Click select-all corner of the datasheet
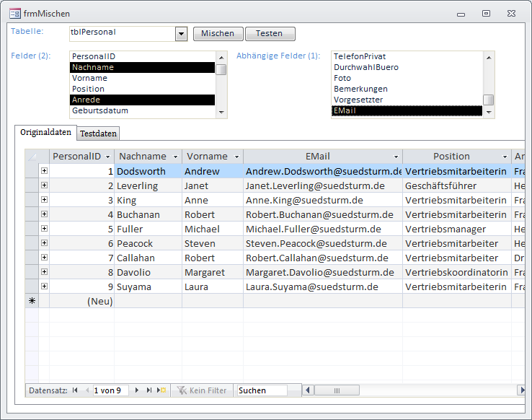532x420 pixels. (x=32, y=157)
